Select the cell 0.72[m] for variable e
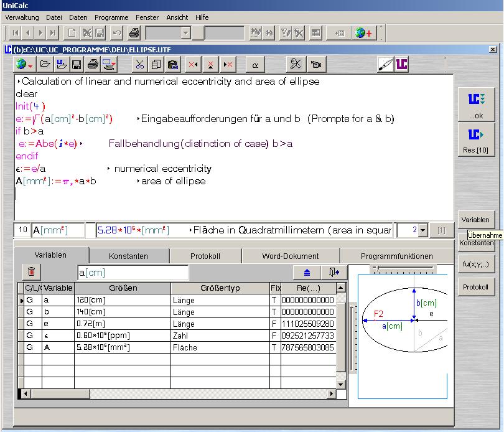This screenshot has width=504, height=432. click(x=123, y=324)
